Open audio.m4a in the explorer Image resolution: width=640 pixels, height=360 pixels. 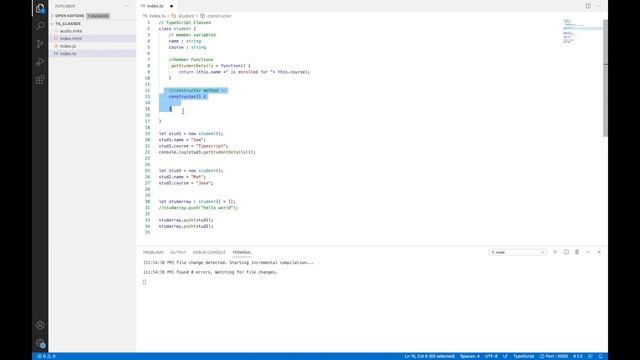pyautogui.click(x=71, y=31)
